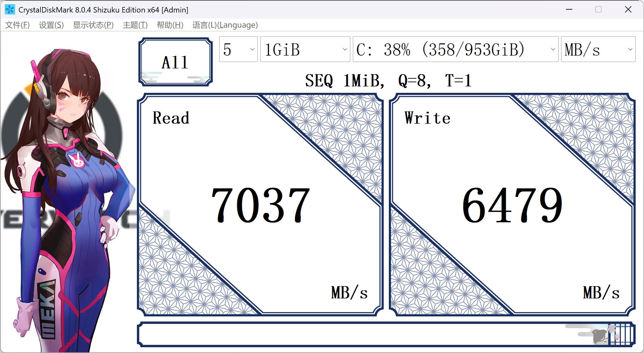Open the drive selector C: 38% dropdown

[455, 49]
